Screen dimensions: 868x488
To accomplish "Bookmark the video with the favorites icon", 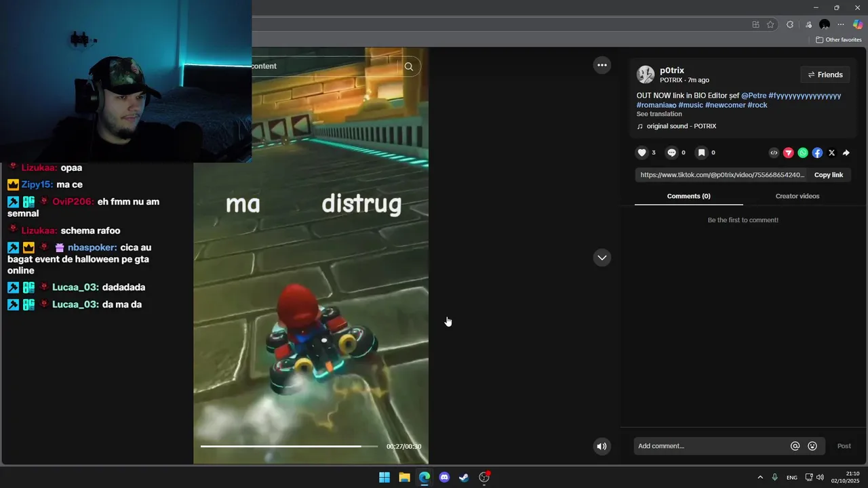I will click(702, 152).
